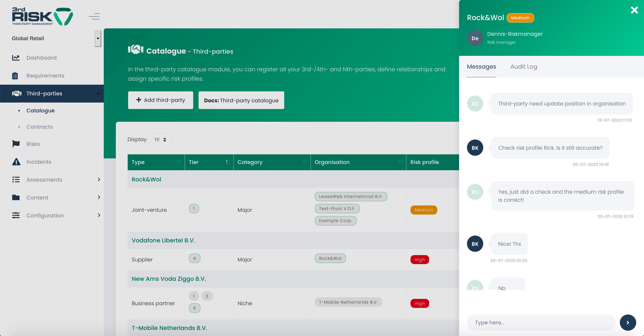Open the New Ams Voda Ziggo B.V. link
The width and height of the screenshot is (644, 336).
169,279
